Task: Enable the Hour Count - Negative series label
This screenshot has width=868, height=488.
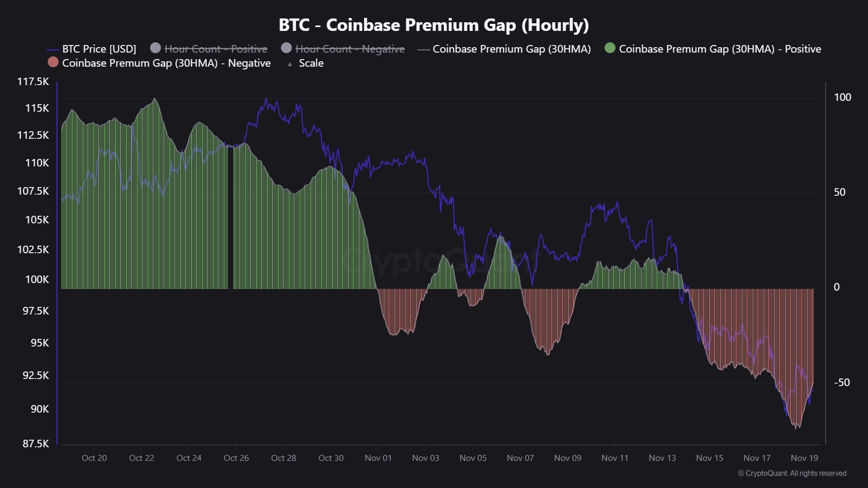Action: pyautogui.click(x=350, y=49)
